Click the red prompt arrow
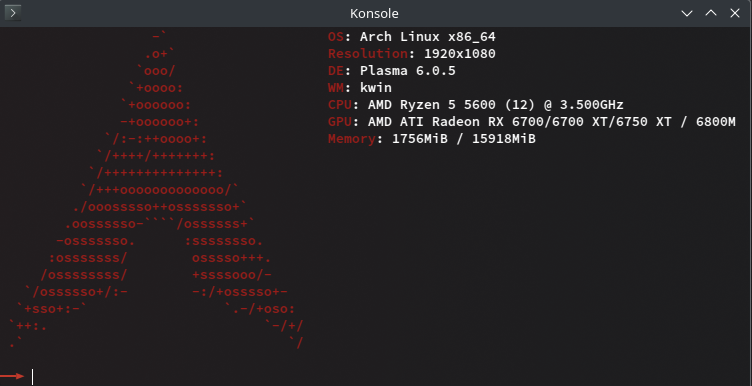This screenshot has width=752, height=386. (12, 376)
